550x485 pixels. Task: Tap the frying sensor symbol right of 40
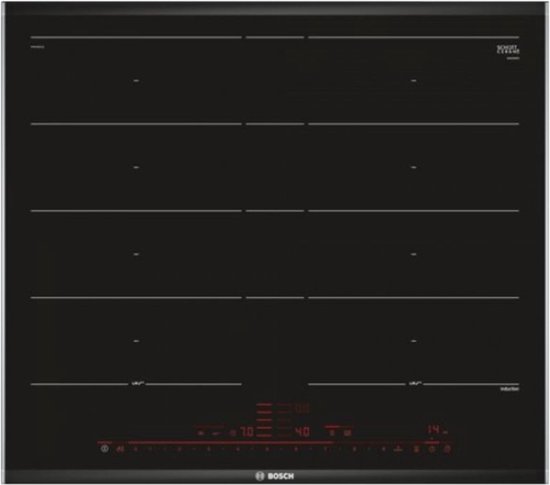click(331, 433)
